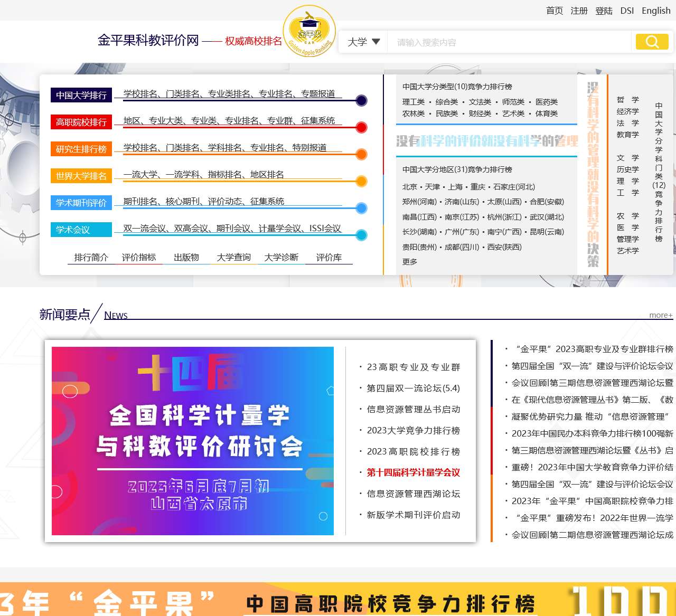This screenshot has height=616, width=676.
Task: Open the 广州(广东) regional ranking
Action: [462, 232]
